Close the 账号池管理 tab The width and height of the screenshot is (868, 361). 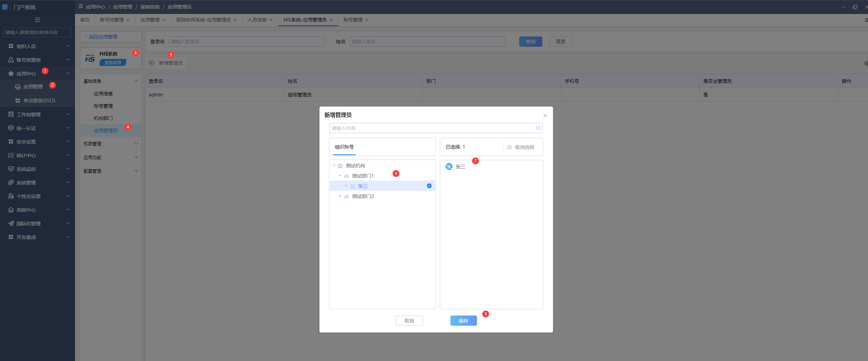pos(128,20)
